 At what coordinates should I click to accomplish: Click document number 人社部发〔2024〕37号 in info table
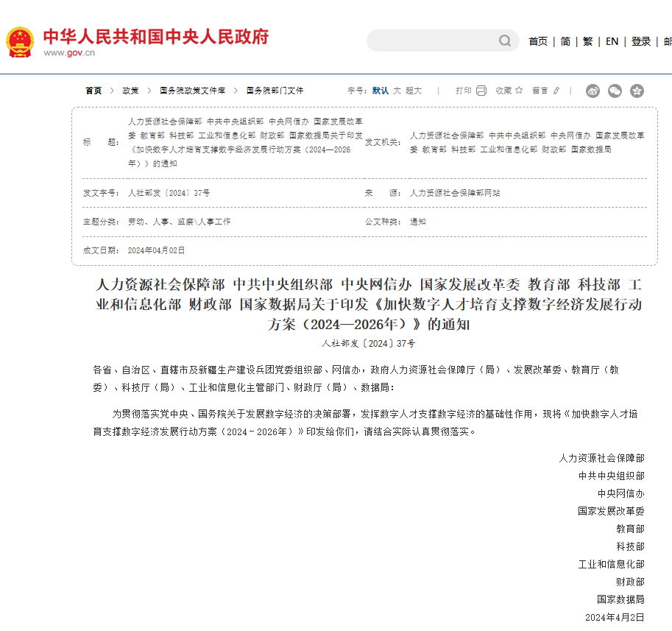[x=169, y=193]
